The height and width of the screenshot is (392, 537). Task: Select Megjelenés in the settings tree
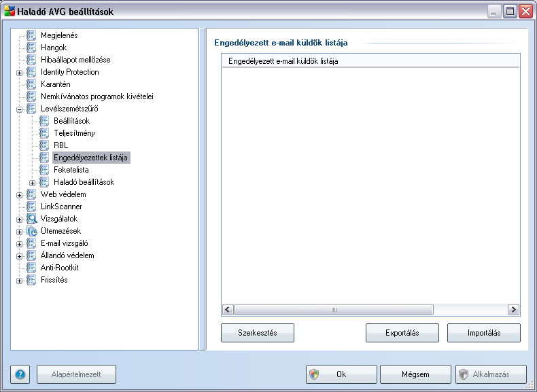click(59, 35)
